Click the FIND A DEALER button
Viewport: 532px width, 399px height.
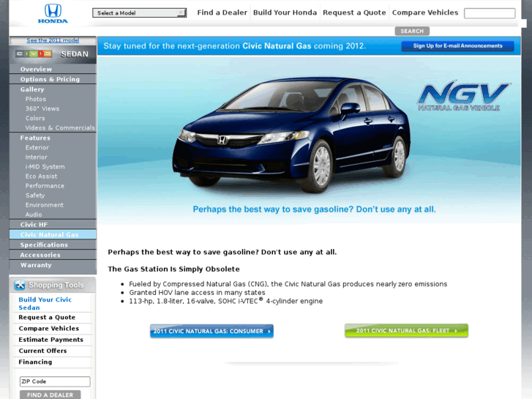click(50, 395)
